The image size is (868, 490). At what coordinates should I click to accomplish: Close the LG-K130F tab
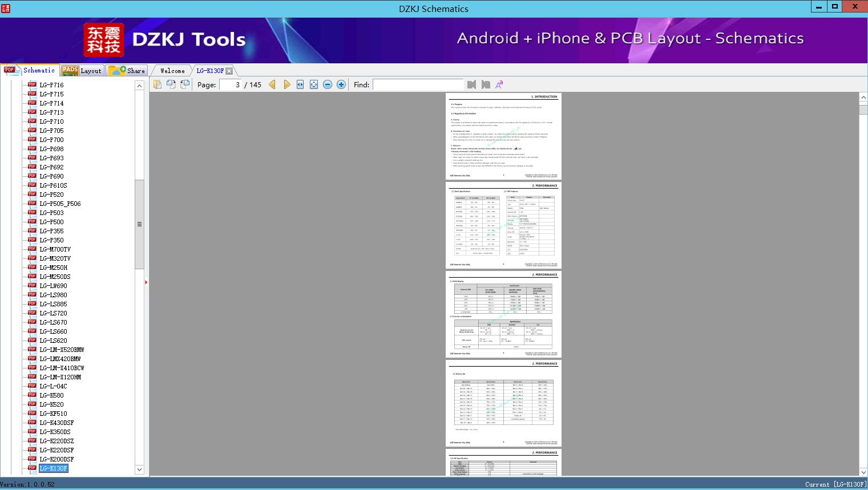point(229,71)
